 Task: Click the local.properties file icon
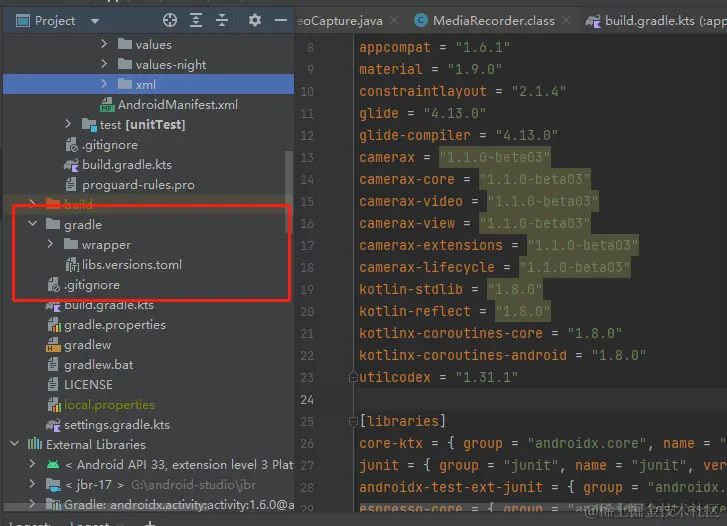[x=54, y=404]
